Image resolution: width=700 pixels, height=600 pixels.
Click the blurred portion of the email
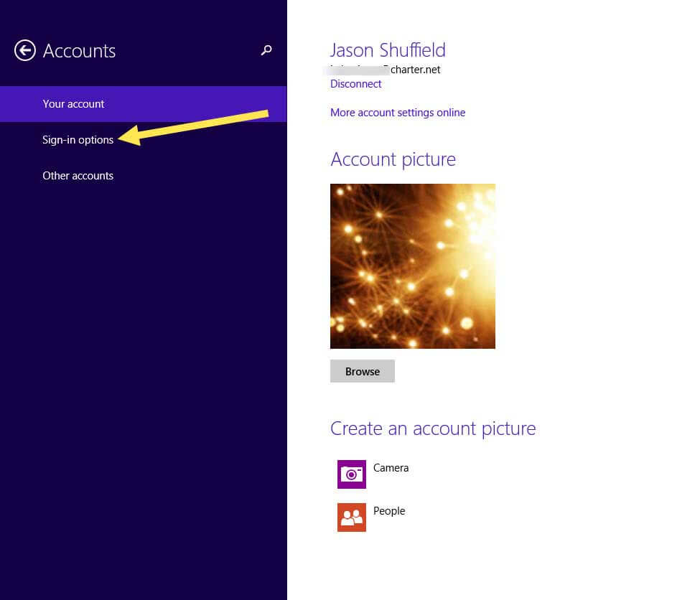[357, 70]
